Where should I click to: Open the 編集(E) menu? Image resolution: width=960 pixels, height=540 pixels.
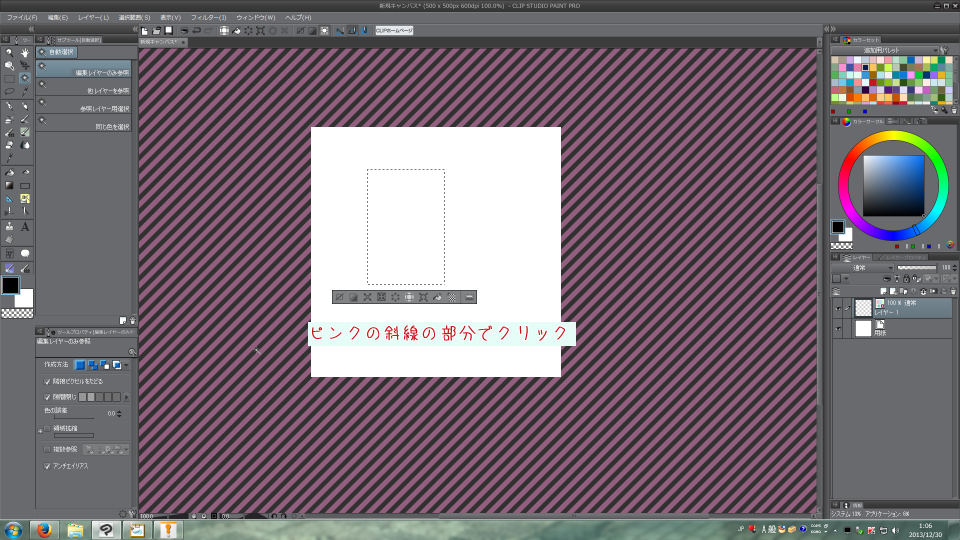coord(58,18)
